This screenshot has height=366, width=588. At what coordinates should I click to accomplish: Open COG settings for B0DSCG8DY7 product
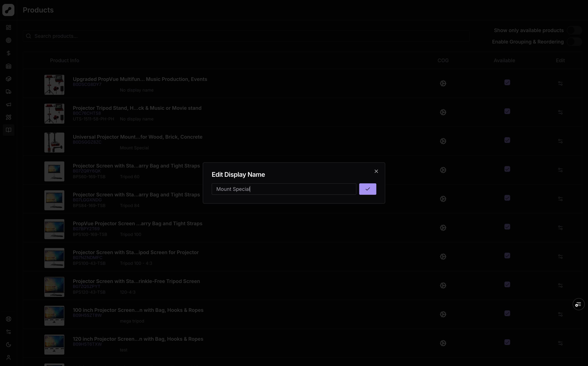pos(443,84)
